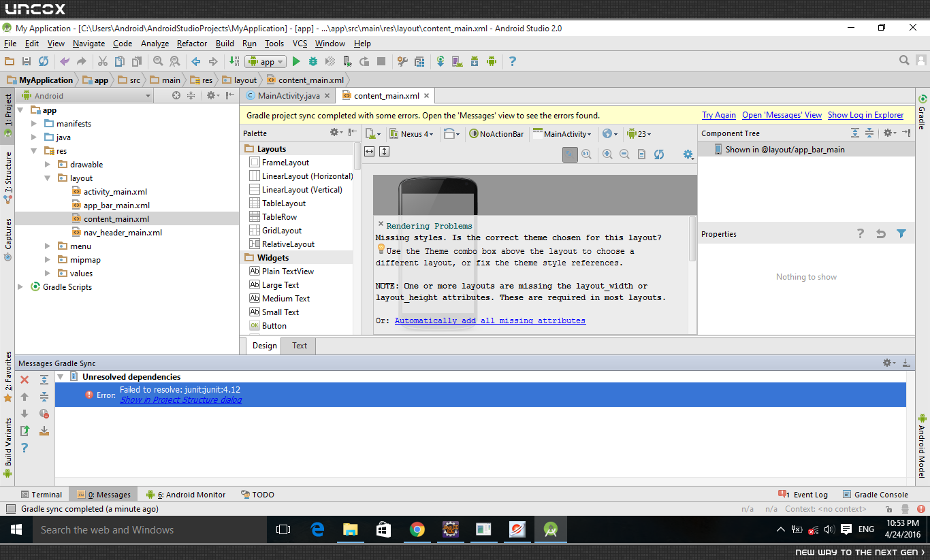The image size is (930, 560).
Task: Click the Open 'Messages' View link
Action: pyautogui.click(x=782, y=115)
